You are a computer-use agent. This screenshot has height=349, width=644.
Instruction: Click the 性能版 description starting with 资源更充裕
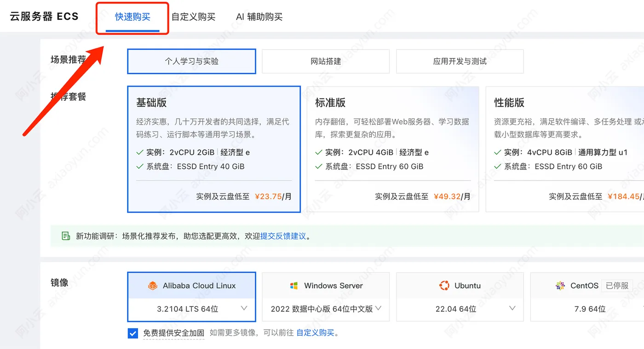[x=569, y=128]
